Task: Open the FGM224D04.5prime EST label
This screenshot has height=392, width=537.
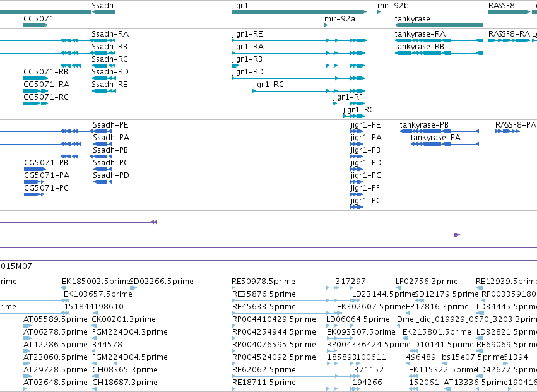Action: click(130, 357)
